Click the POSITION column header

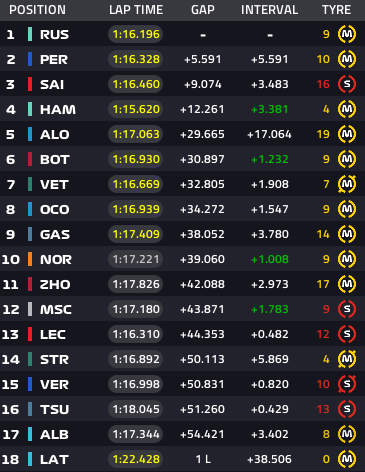(x=37, y=10)
